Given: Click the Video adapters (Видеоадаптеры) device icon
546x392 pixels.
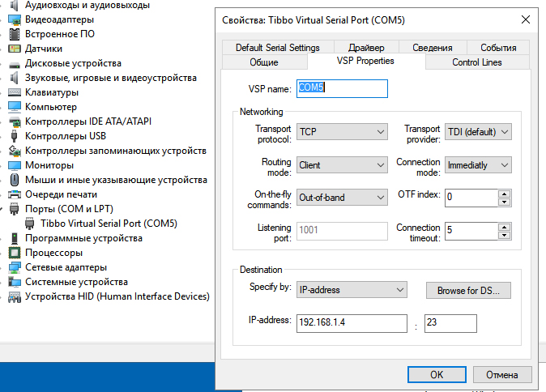Looking at the screenshot, I should point(15,19).
